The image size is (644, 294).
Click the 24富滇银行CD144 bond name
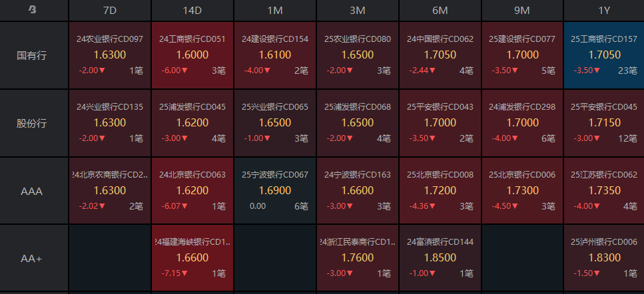pos(440,242)
